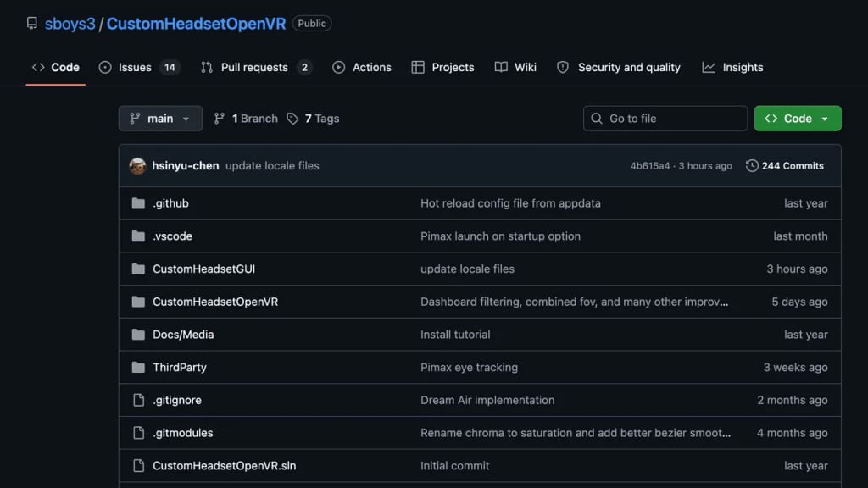This screenshot has width=868, height=488.
Task: Open commit 'Pimax eye tracking'
Action: [469, 368]
